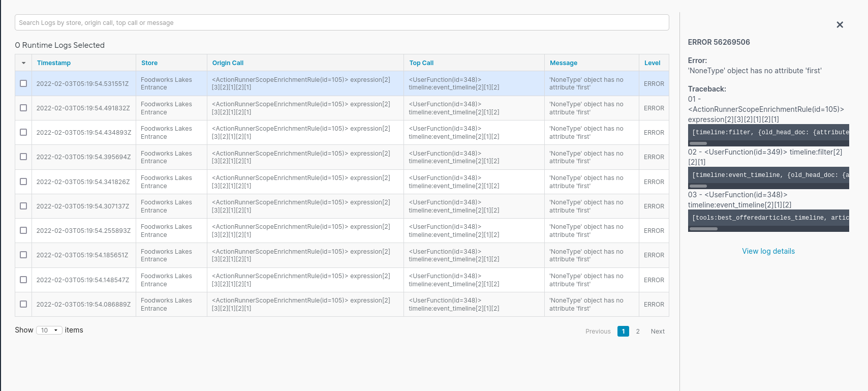This screenshot has width=868, height=391.
Task: Click the Previous page button
Action: click(598, 332)
